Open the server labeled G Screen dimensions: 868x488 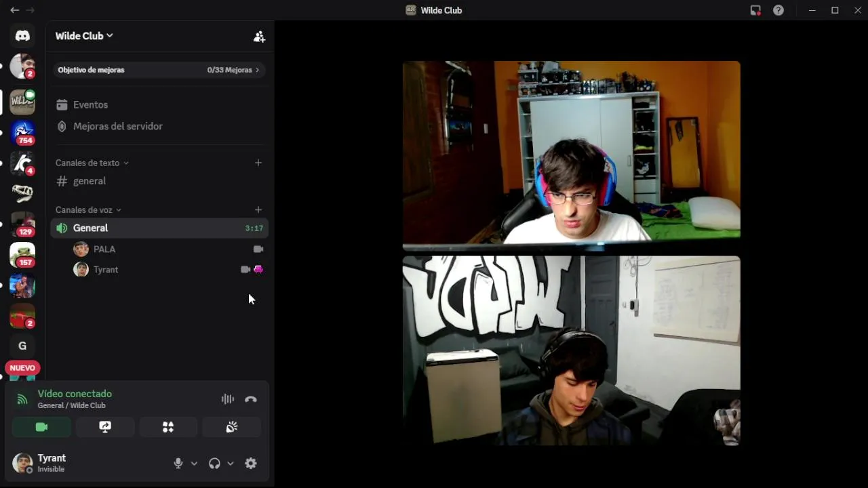22,346
